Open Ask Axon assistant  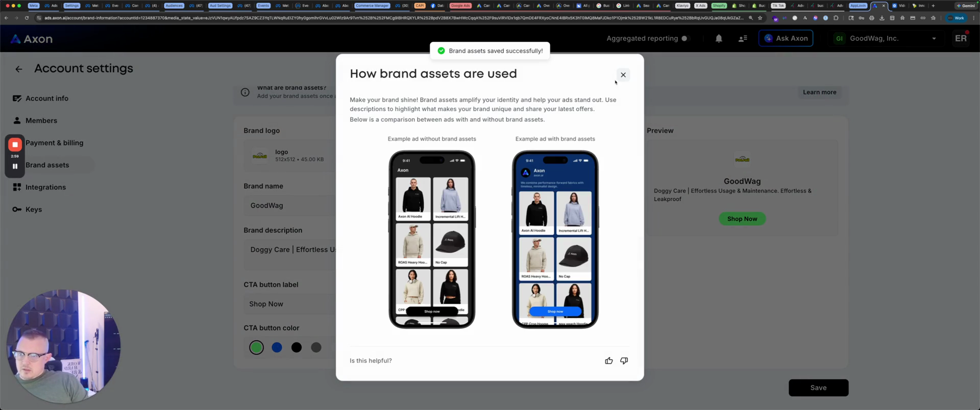[x=786, y=38]
